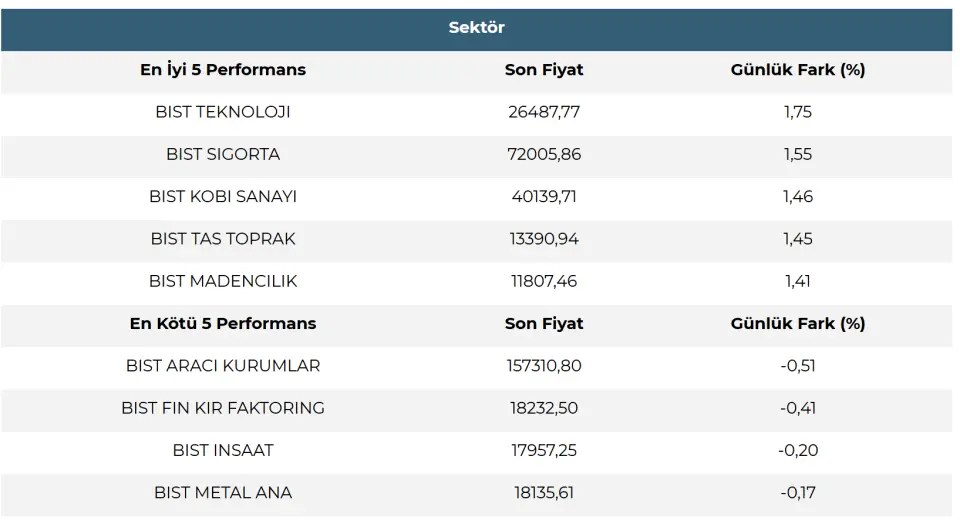Select the BIST TAS TOPRAK sector

coord(223,239)
